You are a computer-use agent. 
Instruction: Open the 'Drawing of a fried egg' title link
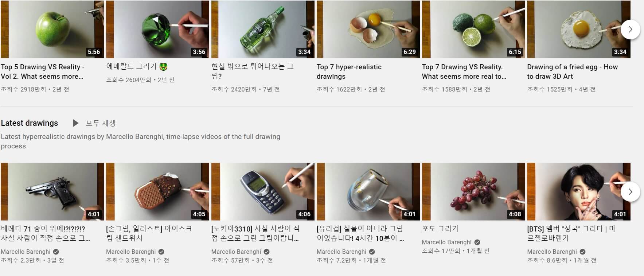pos(573,71)
